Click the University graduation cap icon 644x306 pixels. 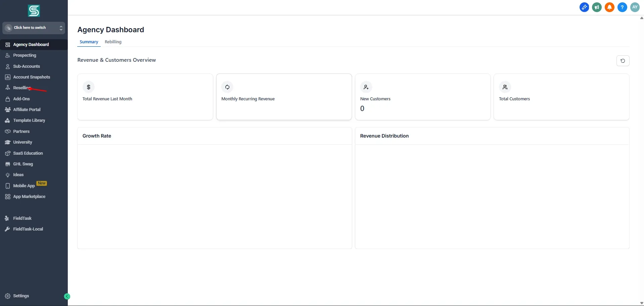tap(8, 142)
